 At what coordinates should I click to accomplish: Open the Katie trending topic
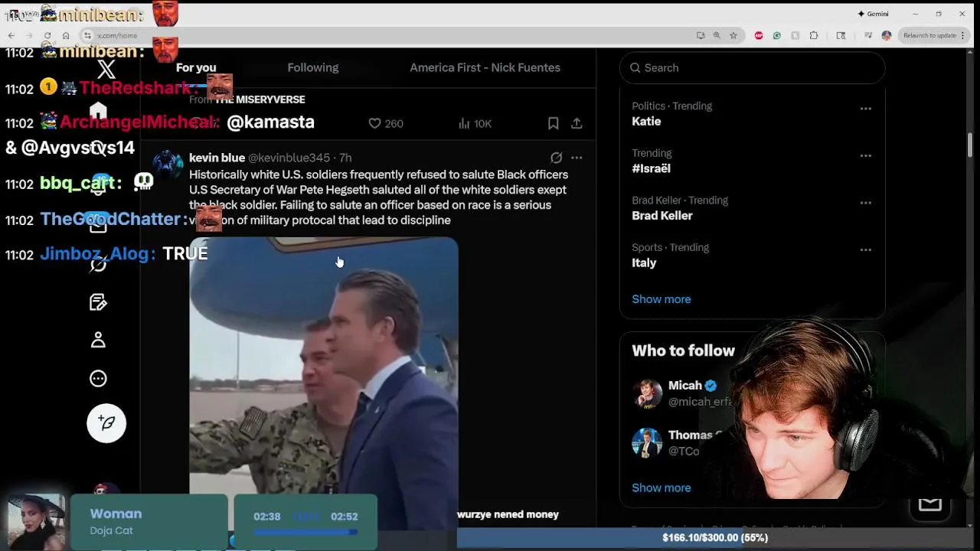(x=646, y=121)
